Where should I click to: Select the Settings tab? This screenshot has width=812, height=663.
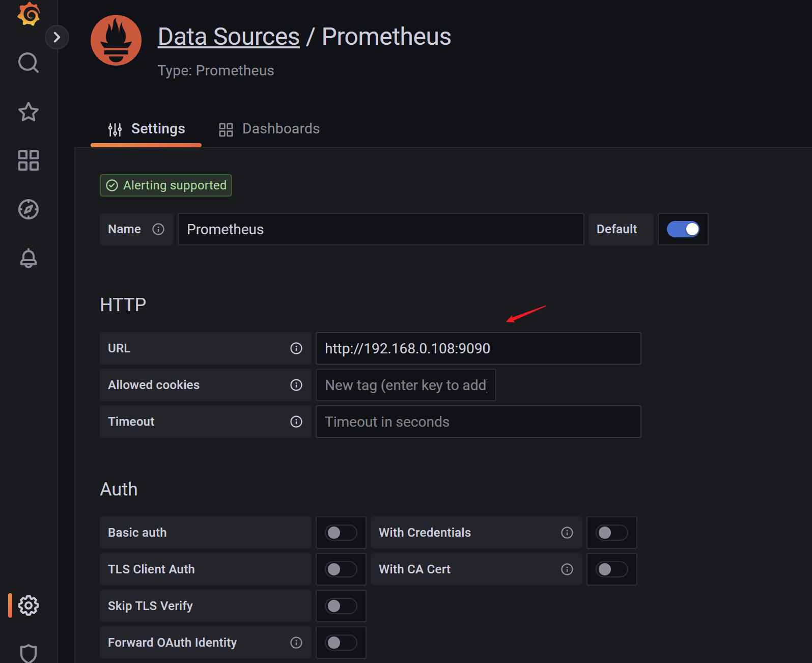coord(146,129)
